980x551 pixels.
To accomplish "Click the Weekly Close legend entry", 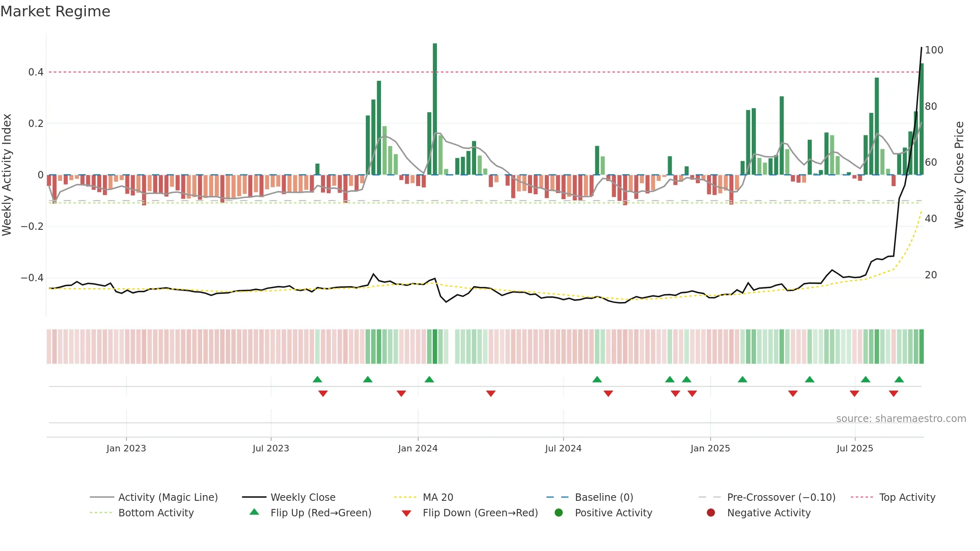I will coord(289,497).
